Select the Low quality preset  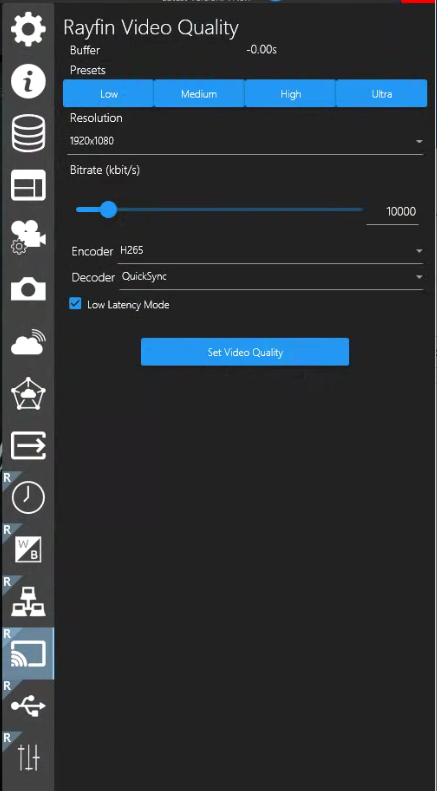(108, 94)
